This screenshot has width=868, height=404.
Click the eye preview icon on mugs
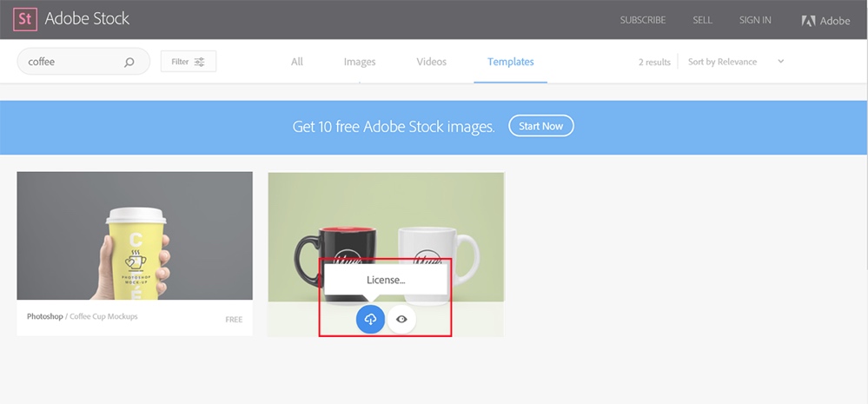pos(401,319)
